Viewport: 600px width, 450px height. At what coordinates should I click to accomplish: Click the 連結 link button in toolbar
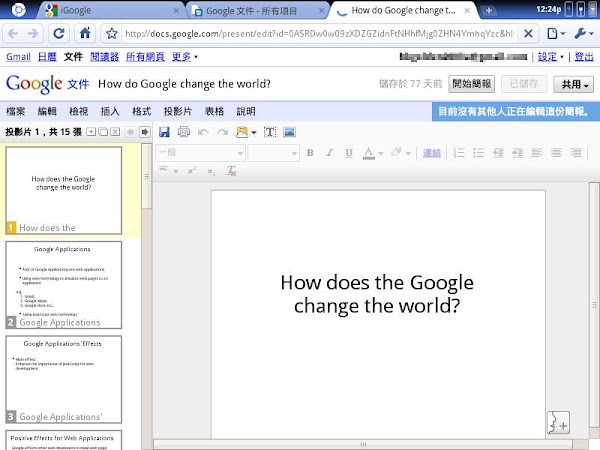[x=432, y=153]
